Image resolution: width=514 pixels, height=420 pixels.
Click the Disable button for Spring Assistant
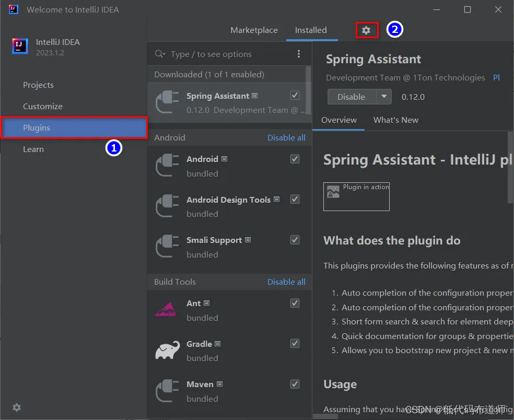click(352, 97)
